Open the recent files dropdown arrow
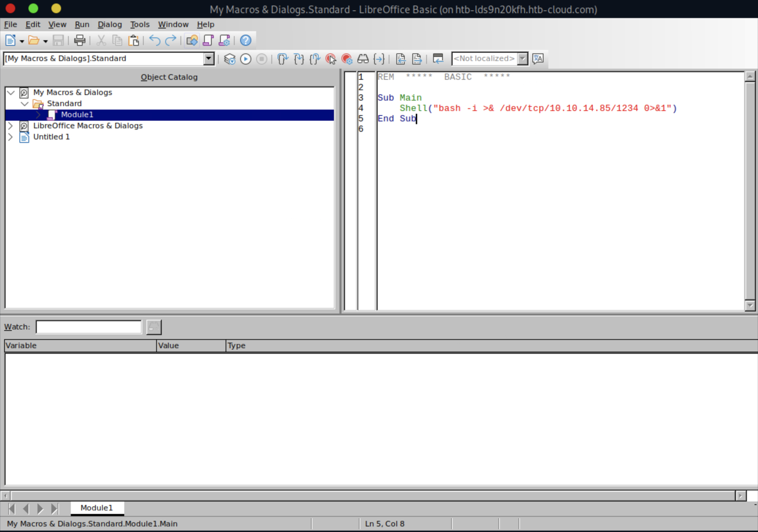The width and height of the screenshot is (758, 532). (45, 41)
